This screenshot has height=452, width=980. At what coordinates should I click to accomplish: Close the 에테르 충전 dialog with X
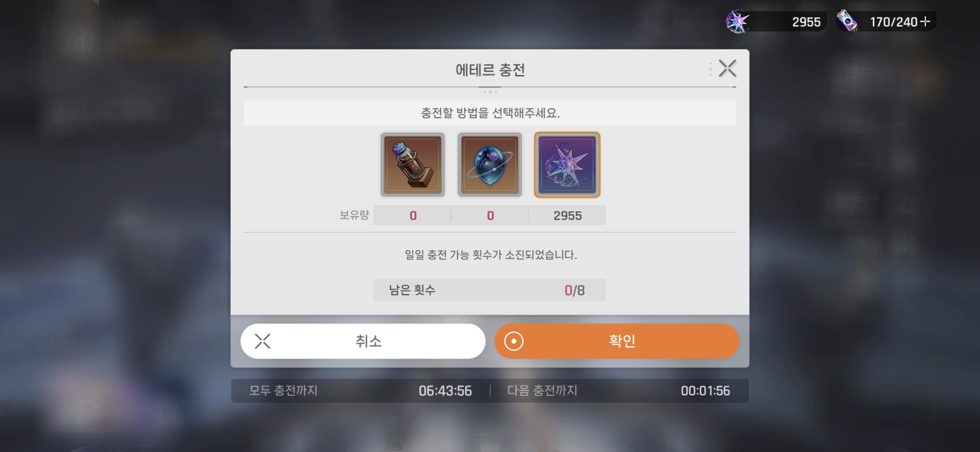click(727, 68)
